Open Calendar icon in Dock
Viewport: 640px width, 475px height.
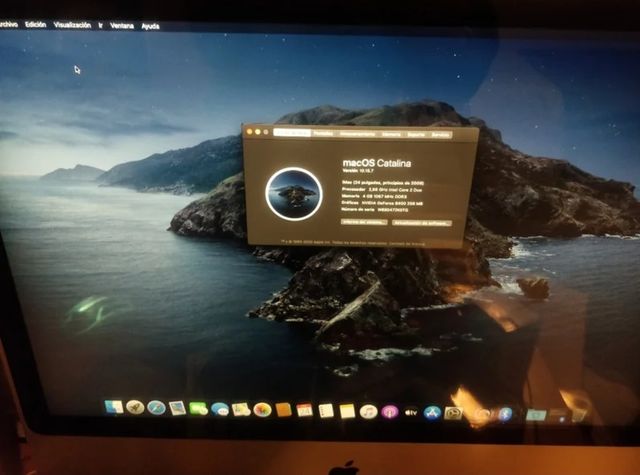[304, 410]
